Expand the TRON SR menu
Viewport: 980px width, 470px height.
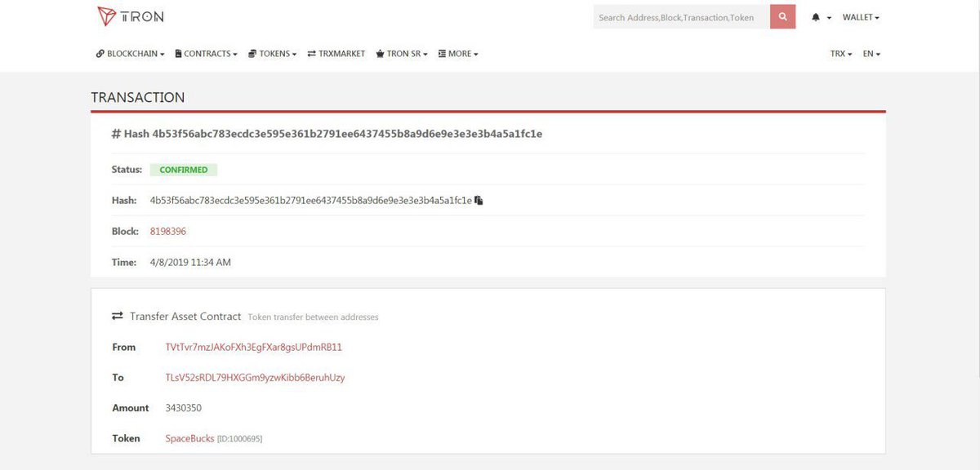click(402, 54)
